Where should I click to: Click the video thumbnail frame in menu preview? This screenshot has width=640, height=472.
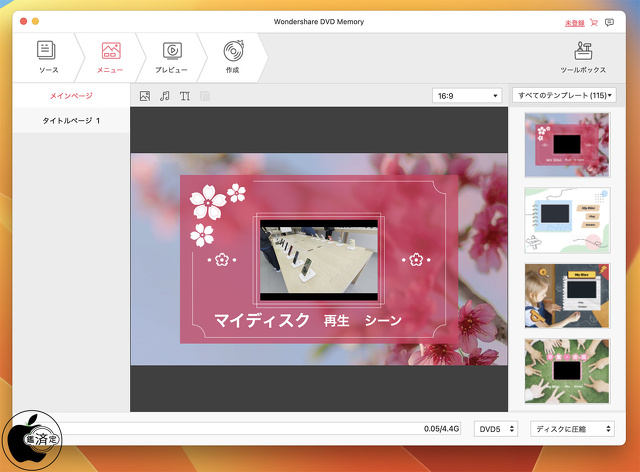[x=319, y=260]
